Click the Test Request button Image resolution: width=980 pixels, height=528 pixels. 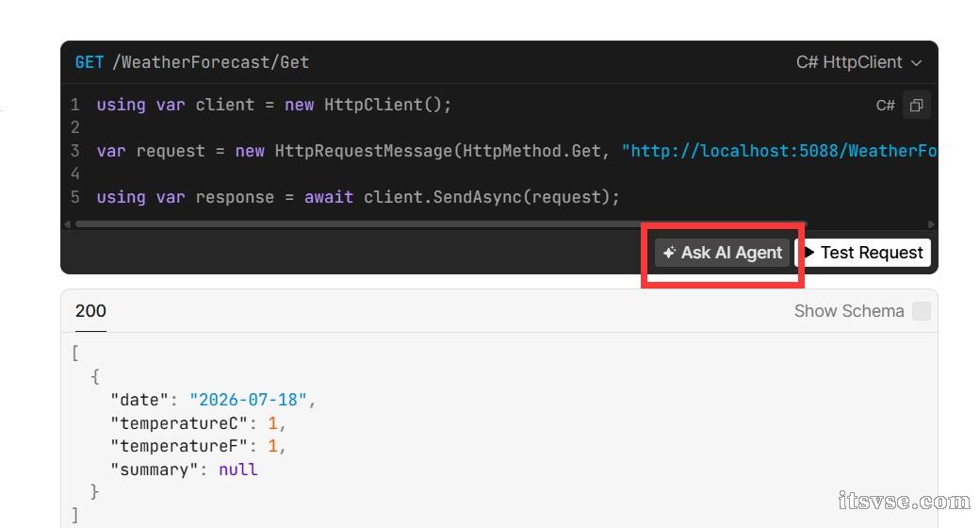coord(863,253)
